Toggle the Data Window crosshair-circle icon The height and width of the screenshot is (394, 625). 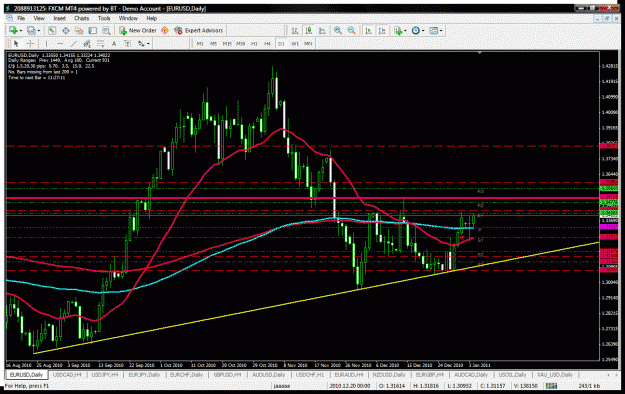pos(65,30)
